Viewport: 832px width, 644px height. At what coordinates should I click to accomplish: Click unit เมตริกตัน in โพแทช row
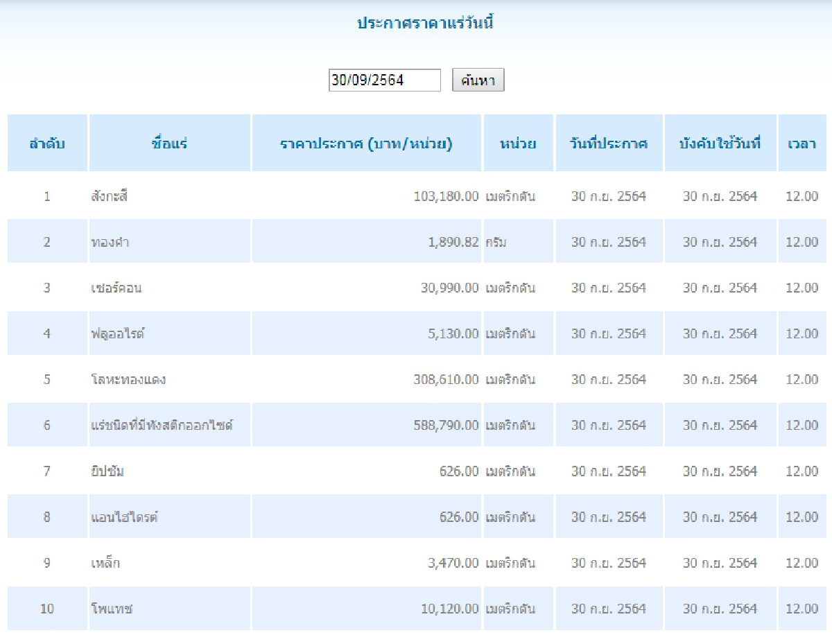(510, 609)
